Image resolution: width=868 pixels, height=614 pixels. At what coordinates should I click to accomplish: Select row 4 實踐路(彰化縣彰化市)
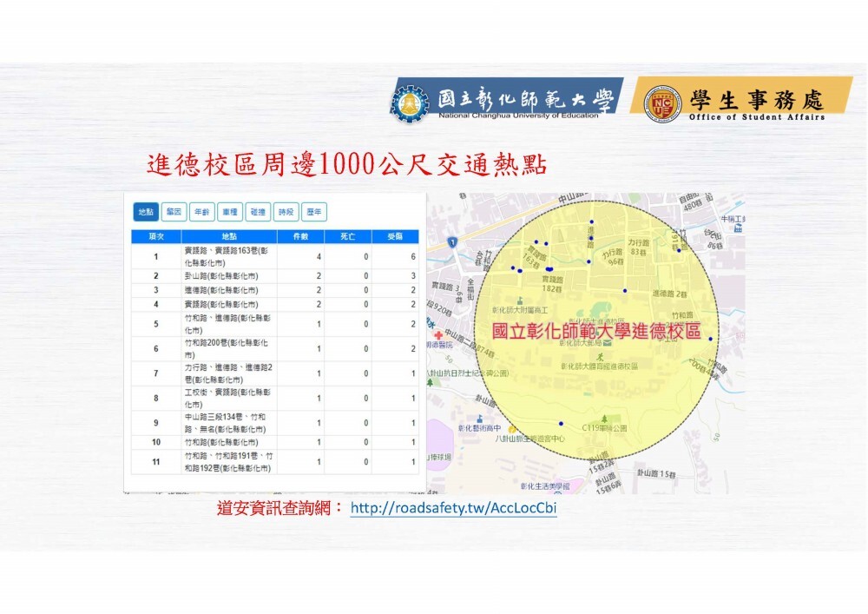(x=274, y=305)
